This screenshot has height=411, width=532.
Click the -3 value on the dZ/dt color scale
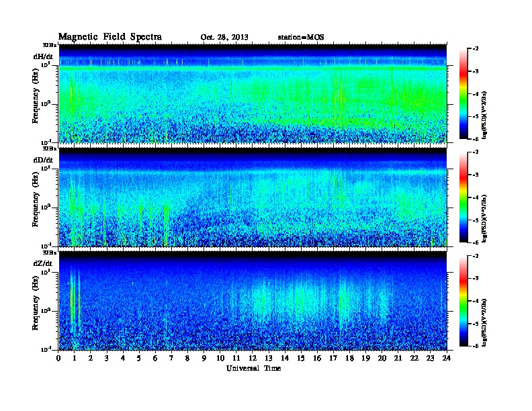476,279
